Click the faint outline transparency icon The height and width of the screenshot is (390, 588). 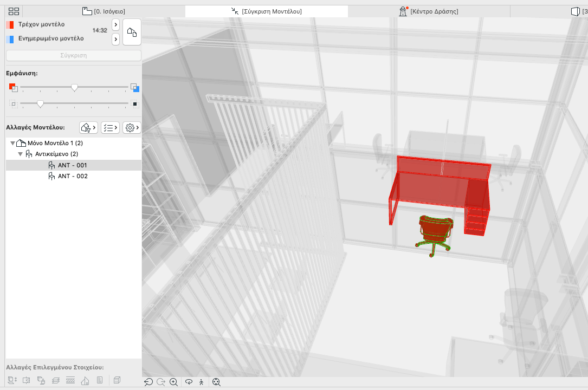(x=14, y=104)
